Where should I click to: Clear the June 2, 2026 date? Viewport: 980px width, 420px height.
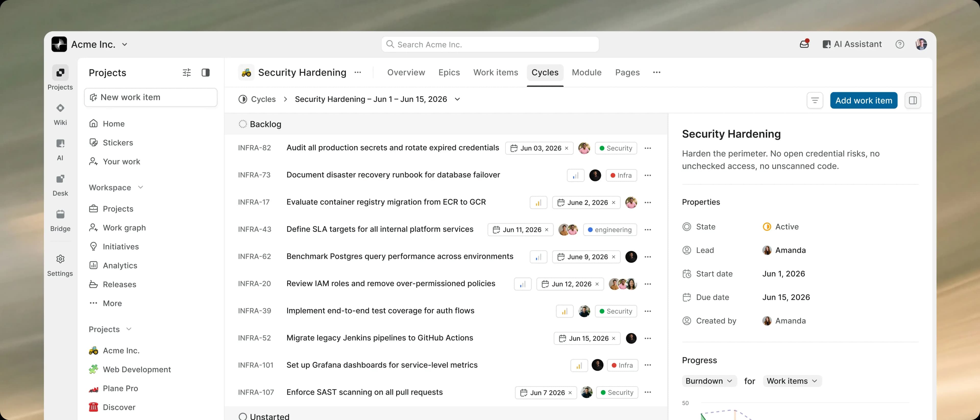[x=613, y=203]
